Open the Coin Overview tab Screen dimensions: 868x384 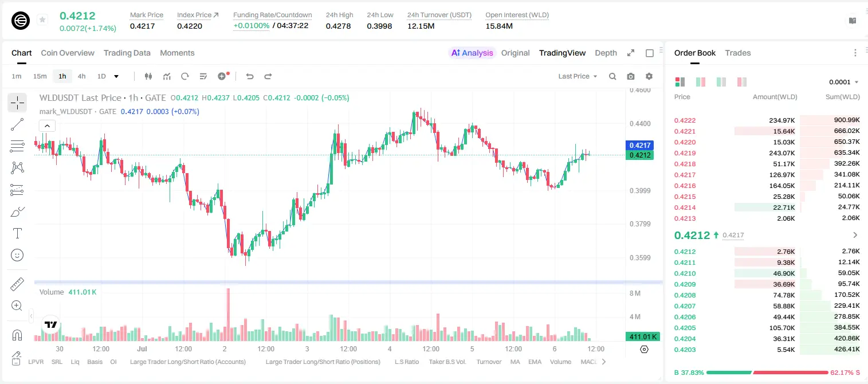[x=68, y=53]
